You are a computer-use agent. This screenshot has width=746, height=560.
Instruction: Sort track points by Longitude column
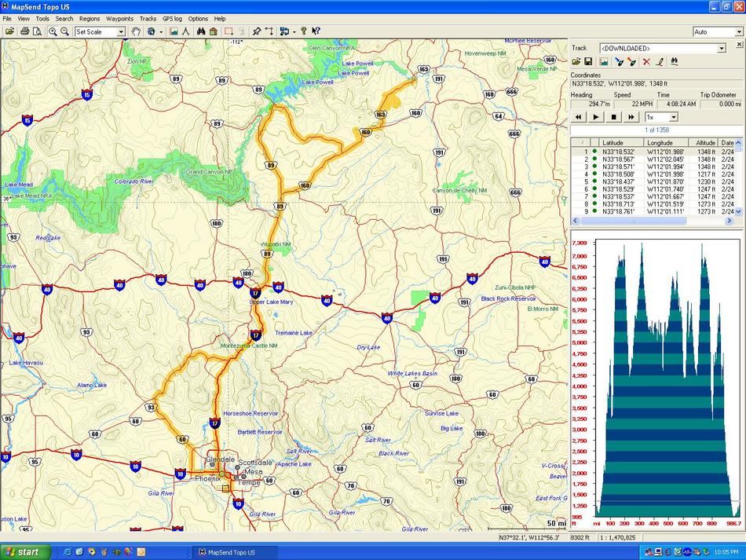(x=666, y=143)
